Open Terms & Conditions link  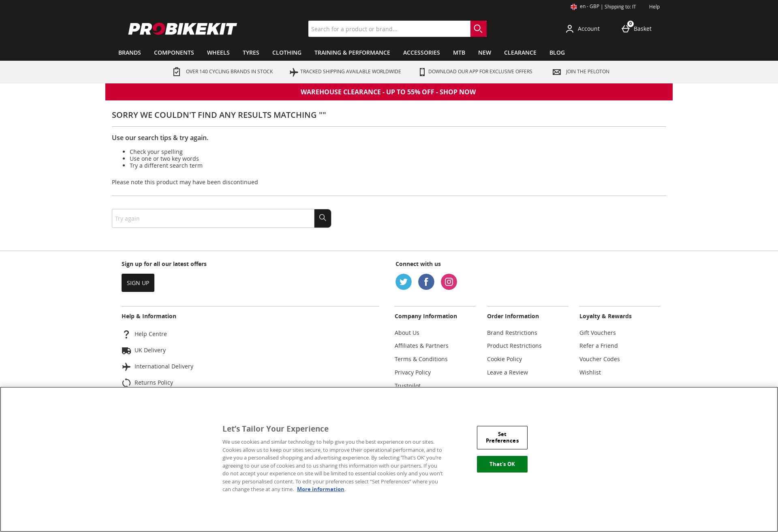coord(421,359)
